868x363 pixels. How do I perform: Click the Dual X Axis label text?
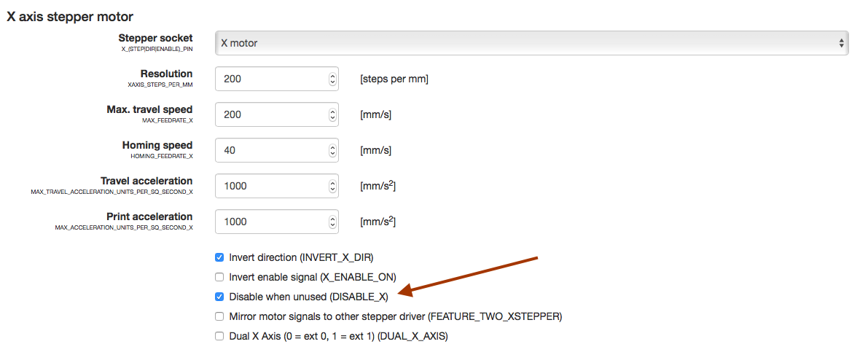pyautogui.click(x=338, y=336)
